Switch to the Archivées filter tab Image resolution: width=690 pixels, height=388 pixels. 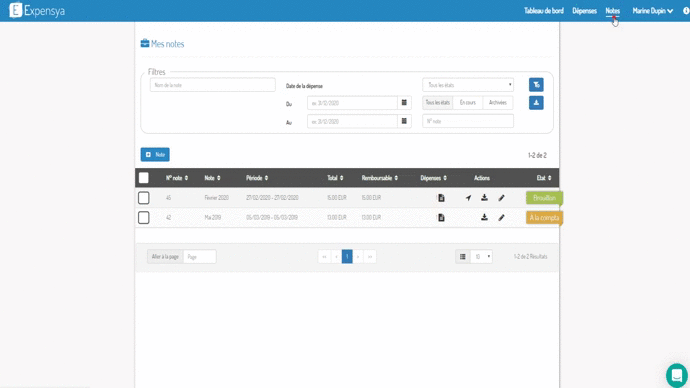pyautogui.click(x=498, y=102)
